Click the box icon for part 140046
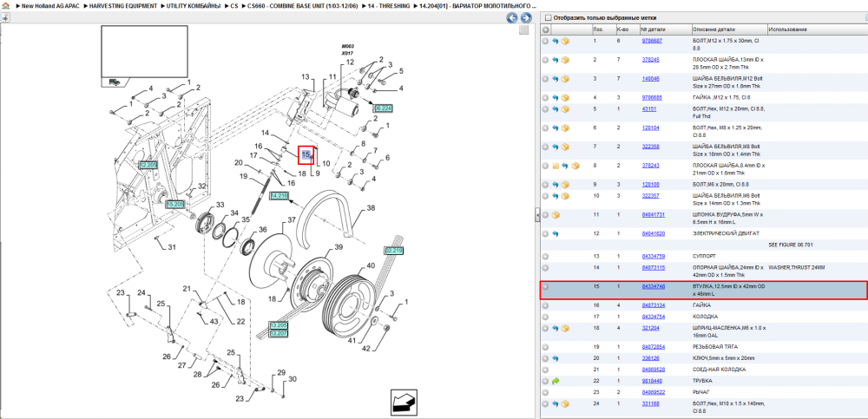Viewport: 868px width, 419px height. coord(565,79)
